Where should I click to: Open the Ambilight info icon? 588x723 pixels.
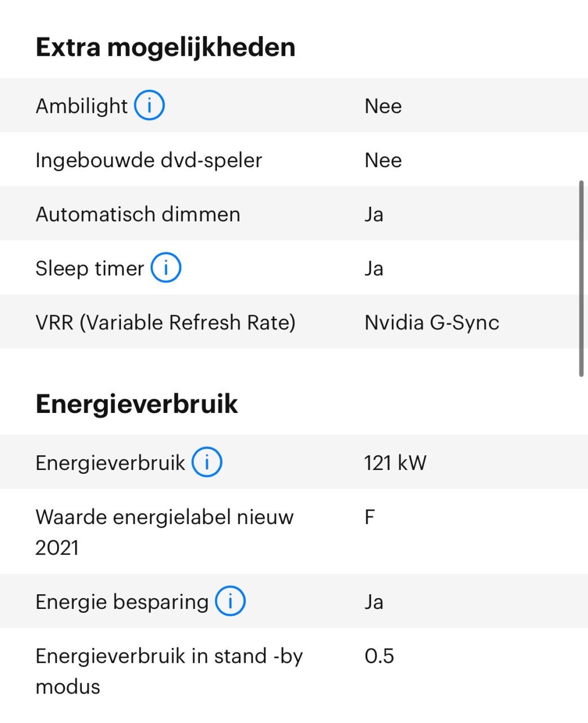[x=149, y=106]
